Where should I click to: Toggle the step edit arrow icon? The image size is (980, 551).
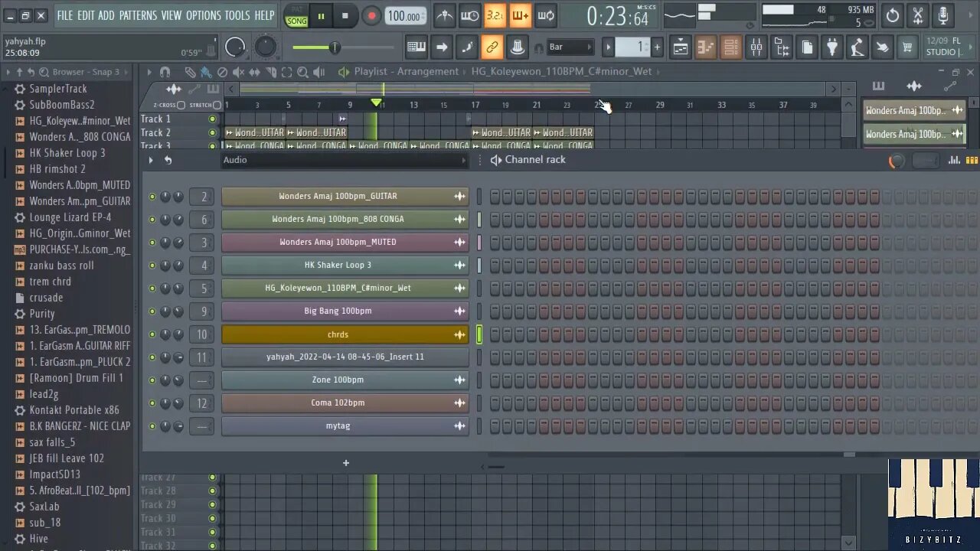pos(442,47)
